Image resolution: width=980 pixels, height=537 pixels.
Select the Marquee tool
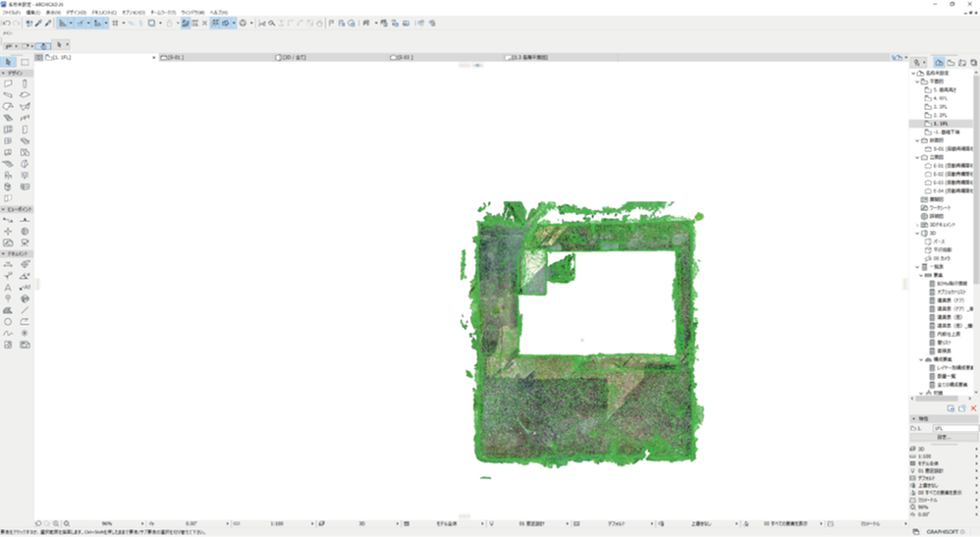25,62
